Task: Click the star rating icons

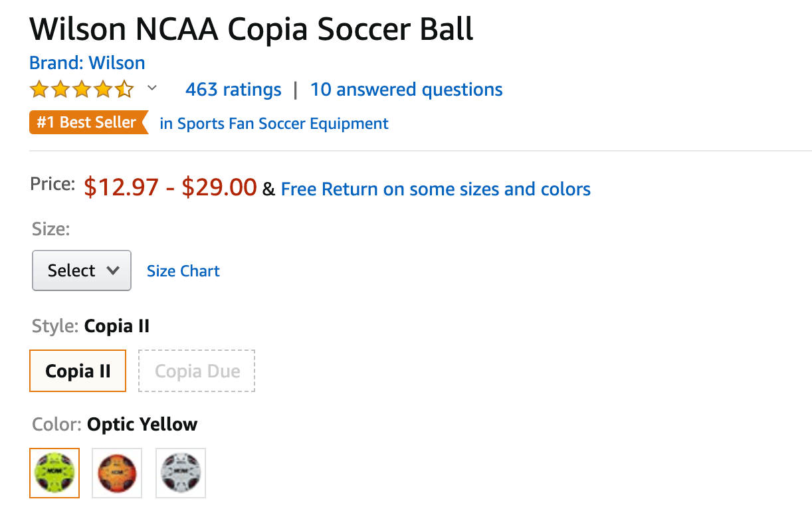Action: click(82, 89)
